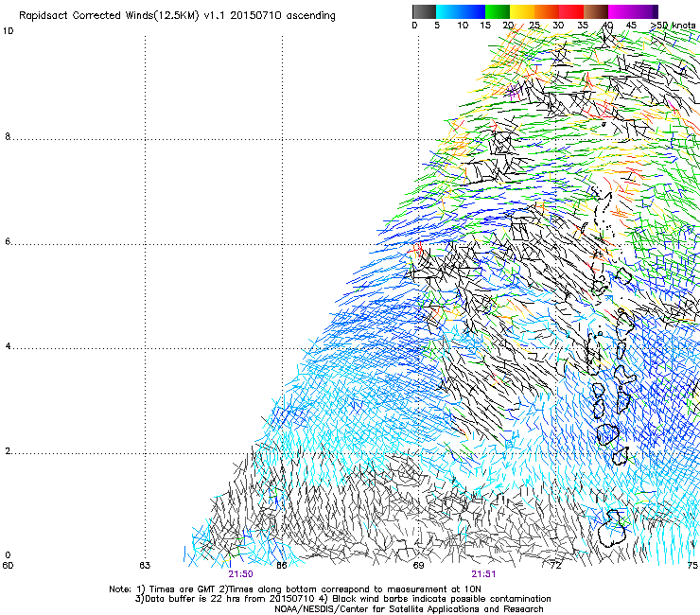This screenshot has width=700, height=615.
Task: Click the '21:51' purple time label
Action: (x=483, y=574)
